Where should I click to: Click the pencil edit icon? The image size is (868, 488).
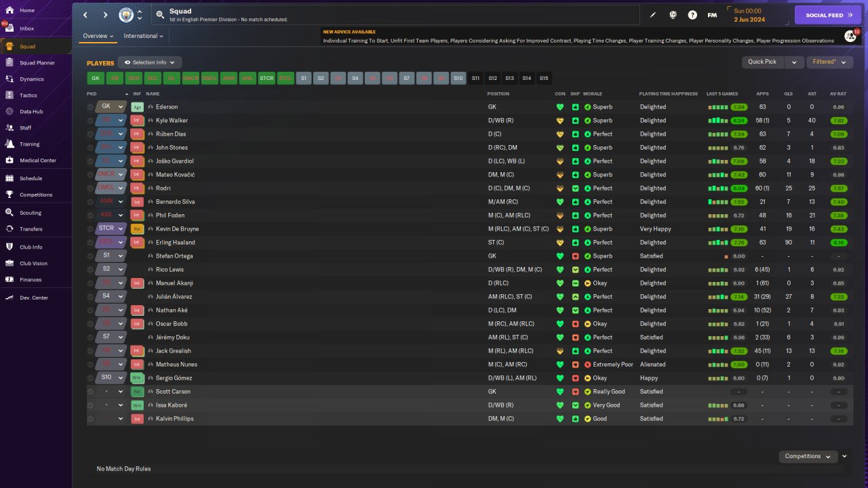click(x=653, y=15)
